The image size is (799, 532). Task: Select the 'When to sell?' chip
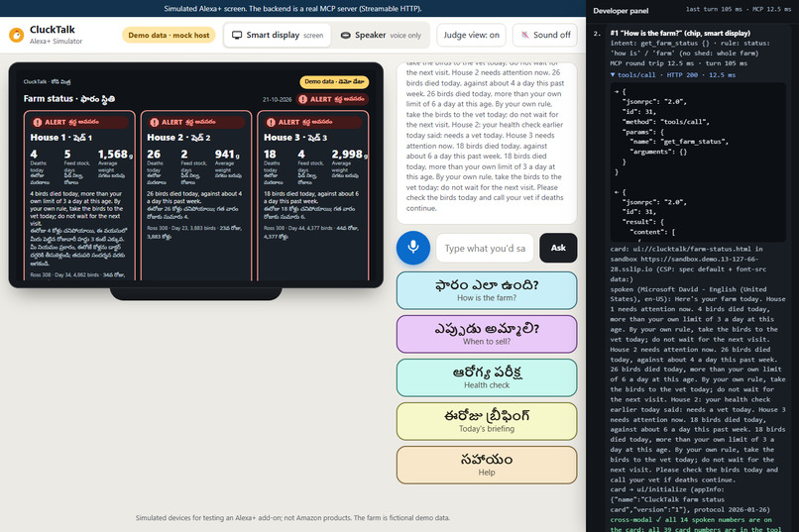[487, 334]
